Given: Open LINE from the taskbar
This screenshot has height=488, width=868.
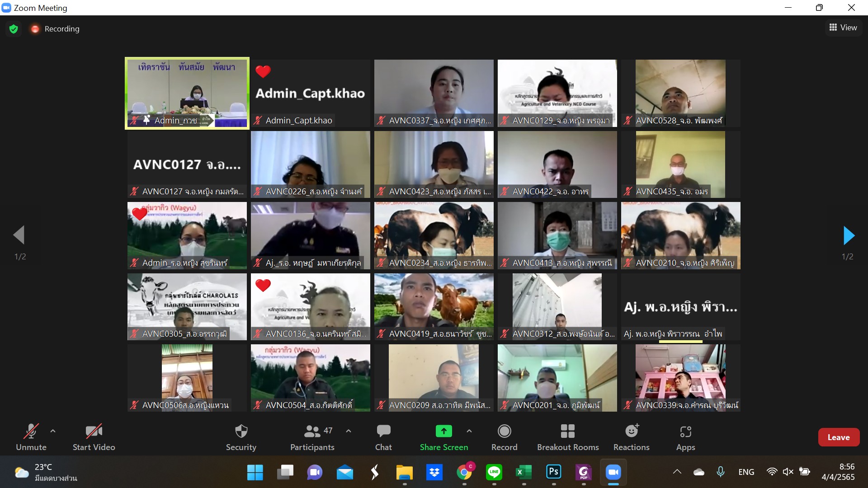Looking at the screenshot, I should [494, 472].
